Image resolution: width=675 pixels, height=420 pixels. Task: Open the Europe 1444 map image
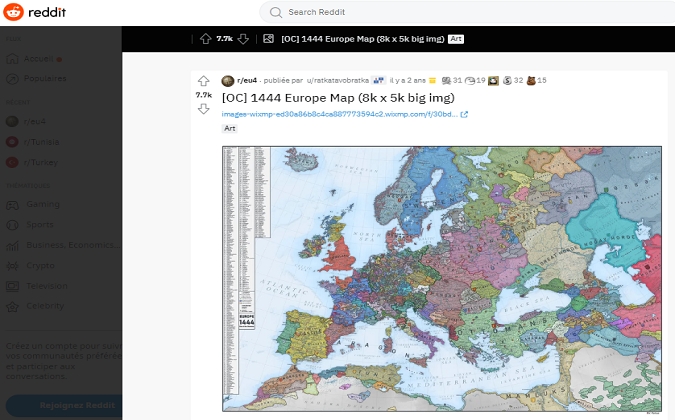tap(442, 279)
